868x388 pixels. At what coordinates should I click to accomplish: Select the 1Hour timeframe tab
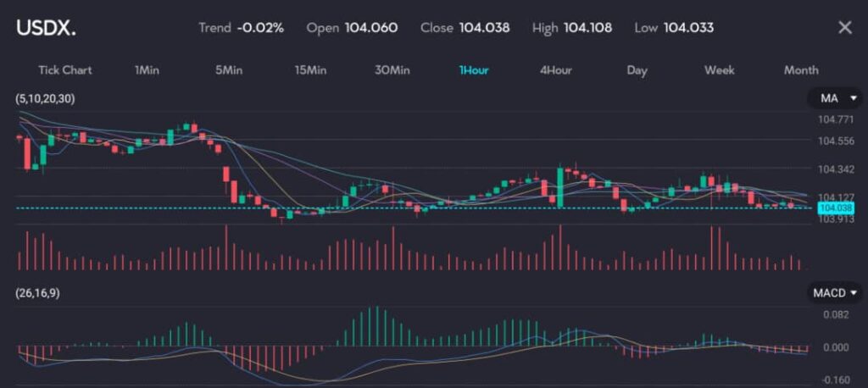tap(474, 70)
